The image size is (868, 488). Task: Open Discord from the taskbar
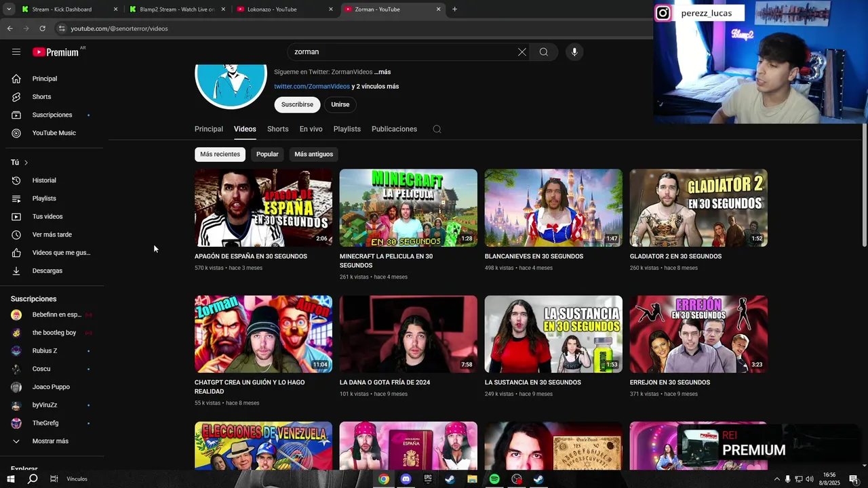(406, 479)
